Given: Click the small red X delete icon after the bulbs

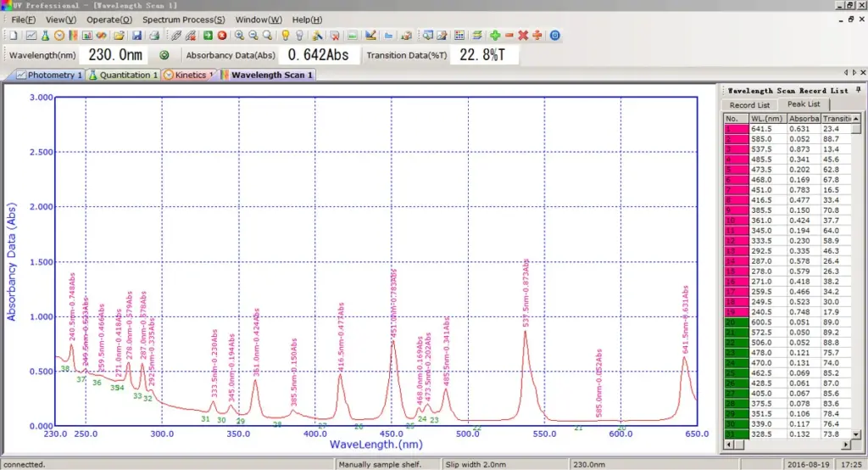Looking at the screenshot, I should (x=335, y=36).
